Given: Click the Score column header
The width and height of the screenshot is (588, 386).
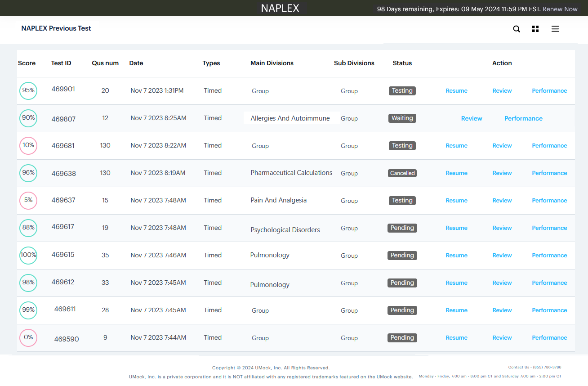Looking at the screenshot, I should click(x=27, y=63).
